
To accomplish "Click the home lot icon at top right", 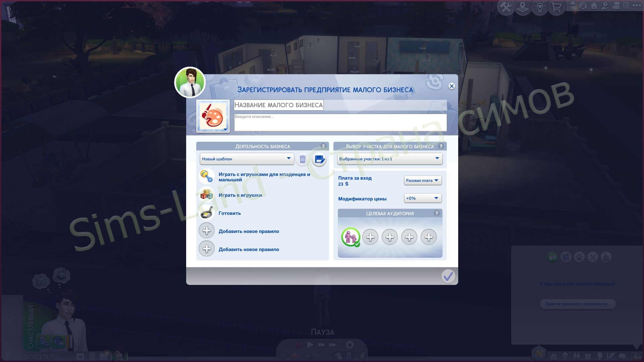I will (x=594, y=6).
